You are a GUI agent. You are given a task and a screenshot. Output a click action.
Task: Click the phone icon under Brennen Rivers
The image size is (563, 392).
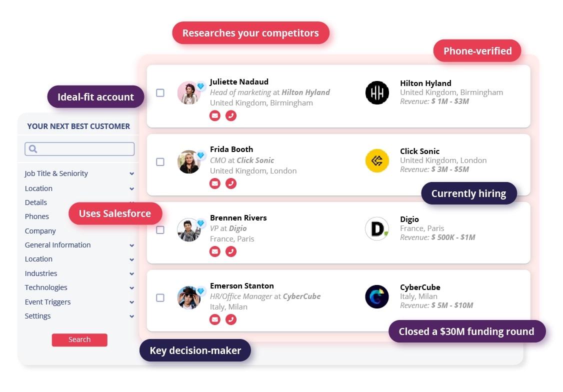pos(231,251)
